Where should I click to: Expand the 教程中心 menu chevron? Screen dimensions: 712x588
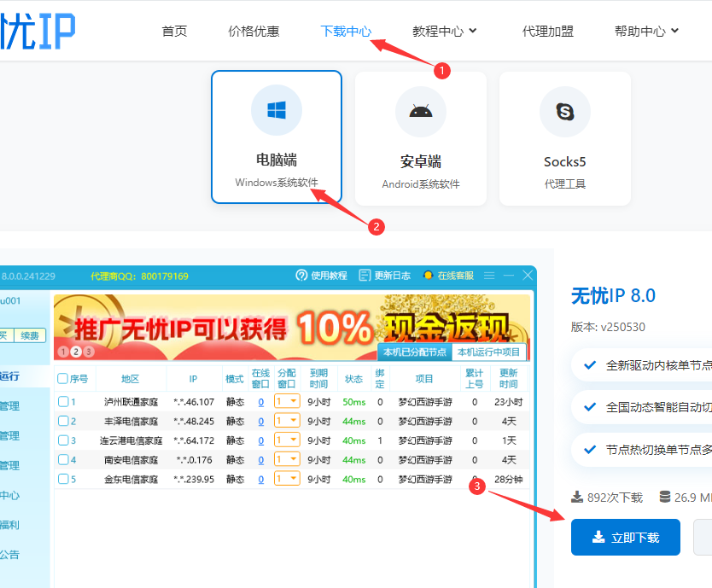(473, 31)
